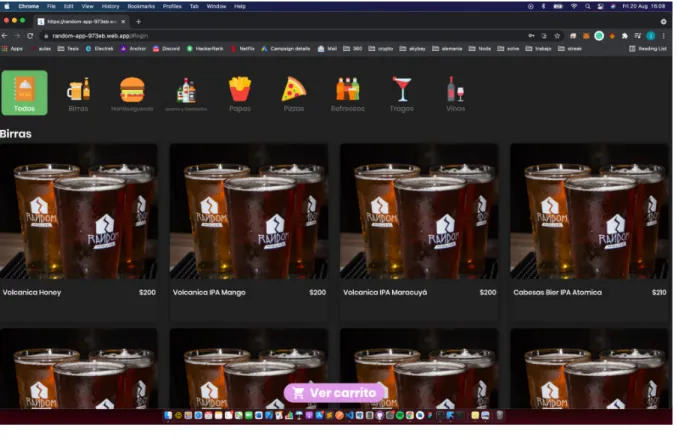677x439 pixels.
Task: Bookmark this page with star icon
Action: pyautogui.click(x=557, y=36)
